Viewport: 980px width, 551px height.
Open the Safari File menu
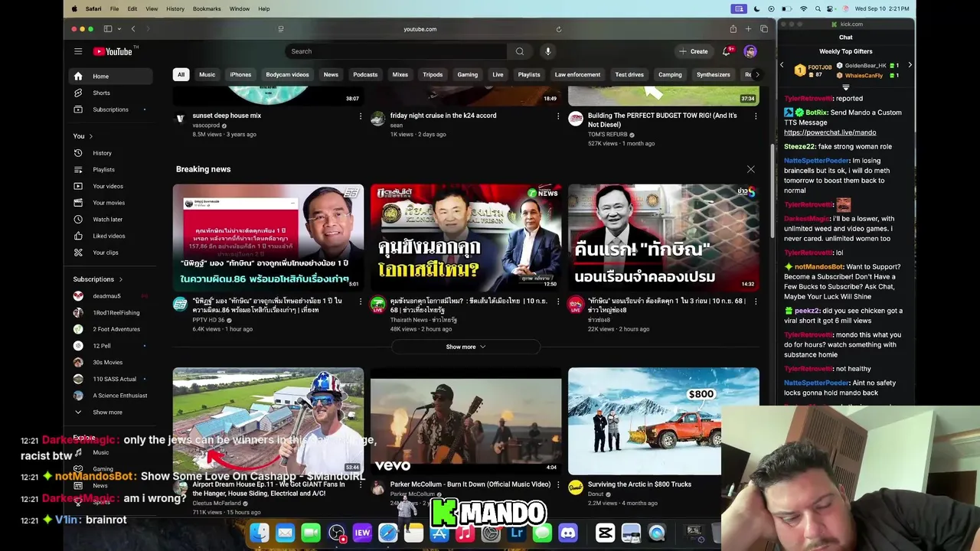point(114,8)
